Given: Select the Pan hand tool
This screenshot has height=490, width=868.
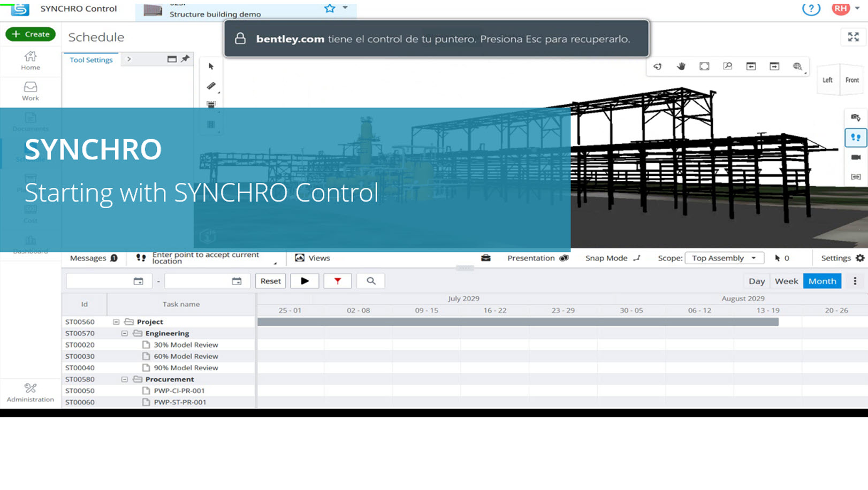Looking at the screenshot, I should click(681, 66).
